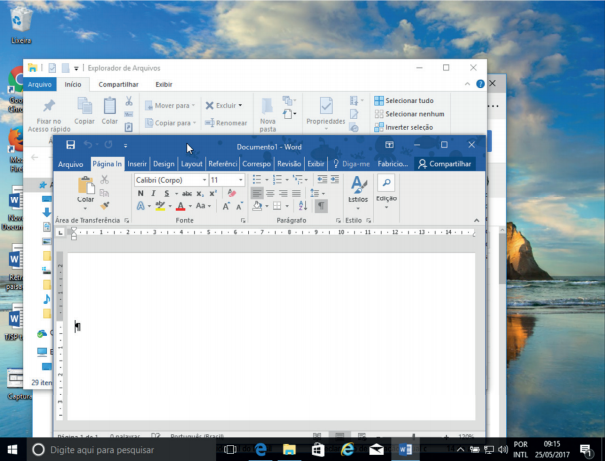The width and height of the screenshot is (606, 461).
Task: Switch to the Inserir tab in Word
Action: point(137,164)
